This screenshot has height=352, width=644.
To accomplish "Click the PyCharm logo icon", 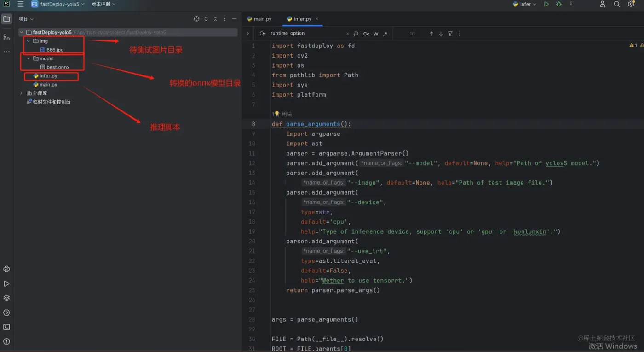I will coord(6,4).
